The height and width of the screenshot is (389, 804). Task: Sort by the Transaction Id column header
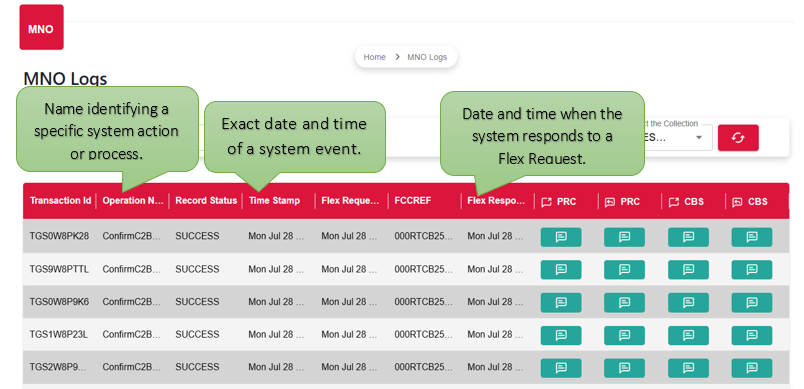coord(60,200)
